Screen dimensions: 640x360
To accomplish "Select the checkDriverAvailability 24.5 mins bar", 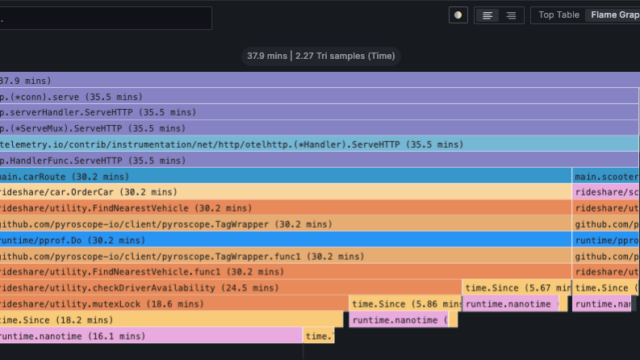I will tap(231, 288).
